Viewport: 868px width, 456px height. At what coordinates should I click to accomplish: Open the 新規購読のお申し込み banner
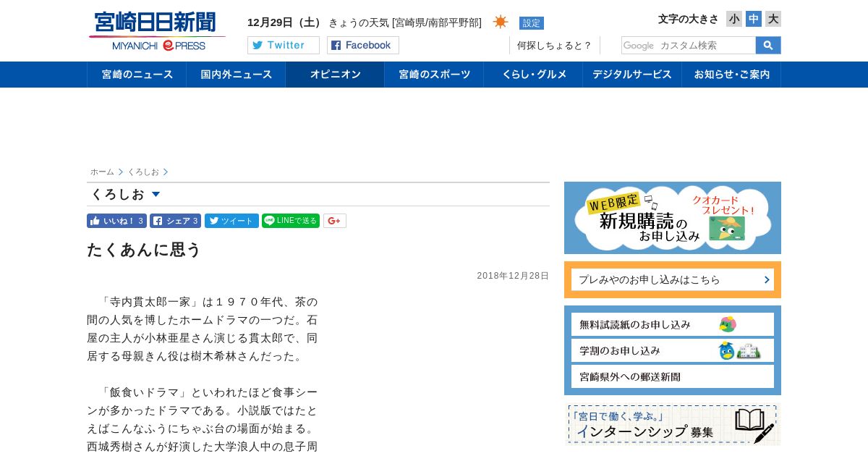tap(673, 218)
